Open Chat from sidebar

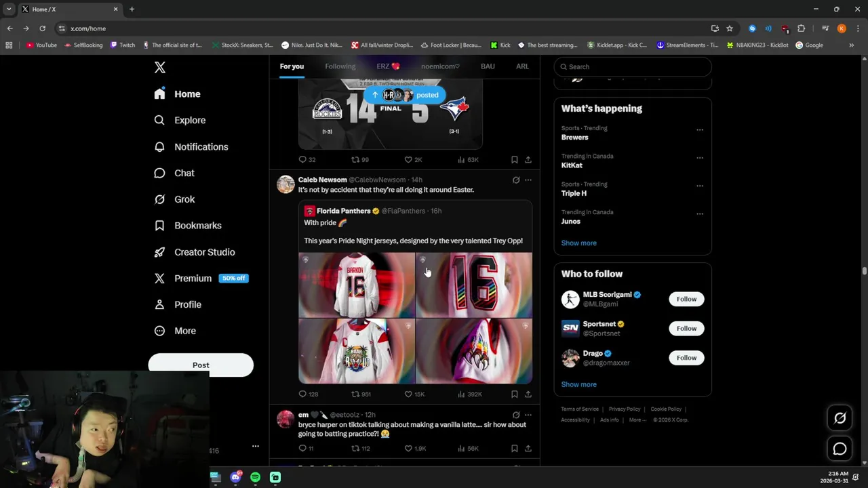click(x=174, y=173)
